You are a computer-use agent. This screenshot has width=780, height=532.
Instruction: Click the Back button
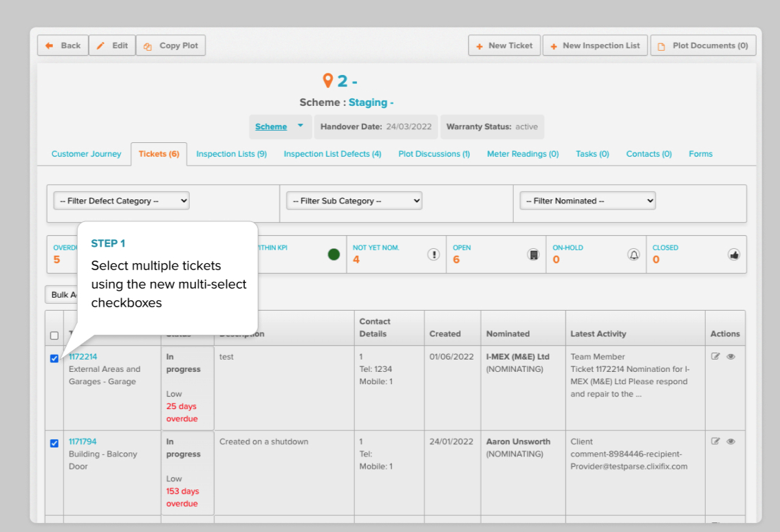[63, 45]
